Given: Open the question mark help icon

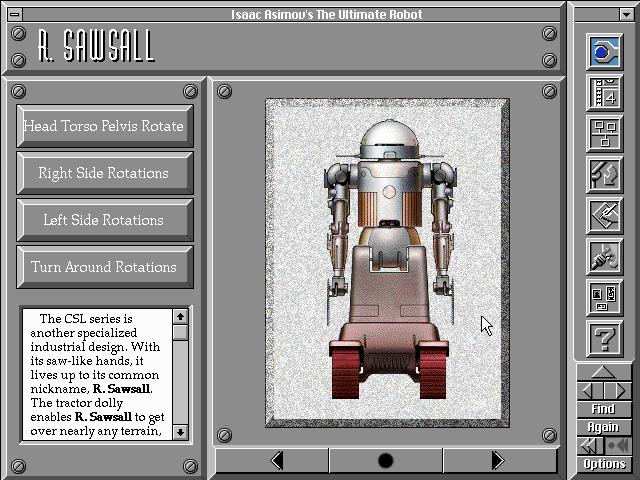Looking at the screenshot, I should click(x=604, y=338).
